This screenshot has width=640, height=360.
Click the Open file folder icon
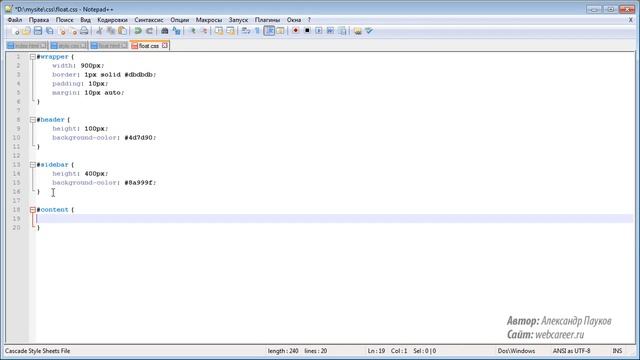click(26, 31)
